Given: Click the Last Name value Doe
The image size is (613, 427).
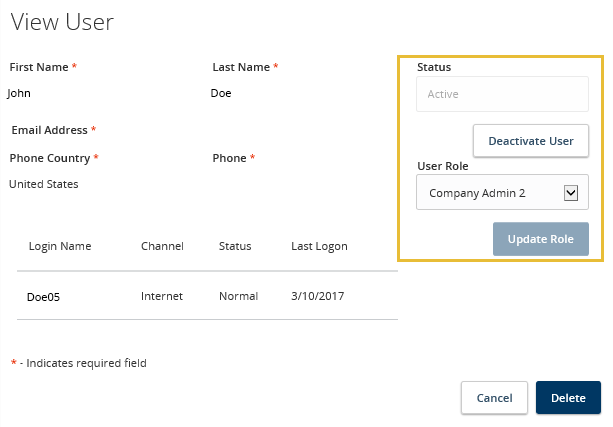Looking at the screenshot, I should pyautogui.click(x=221, y=93).
